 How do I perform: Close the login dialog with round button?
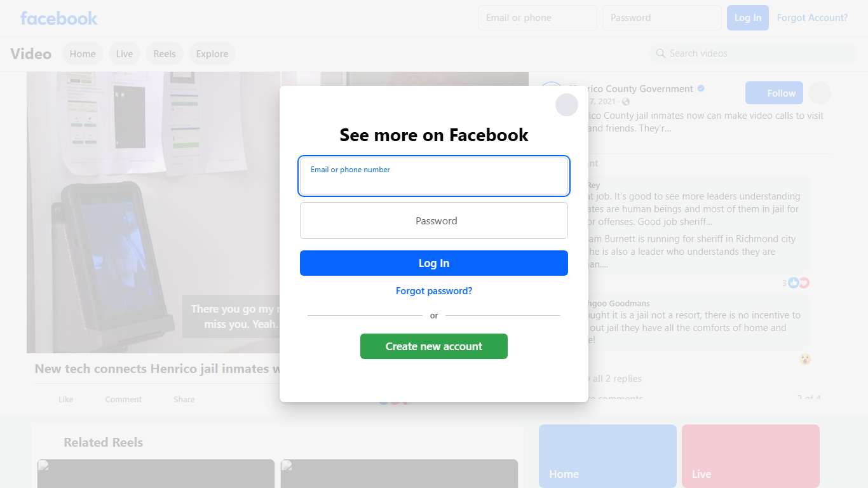tap(566, 105)
